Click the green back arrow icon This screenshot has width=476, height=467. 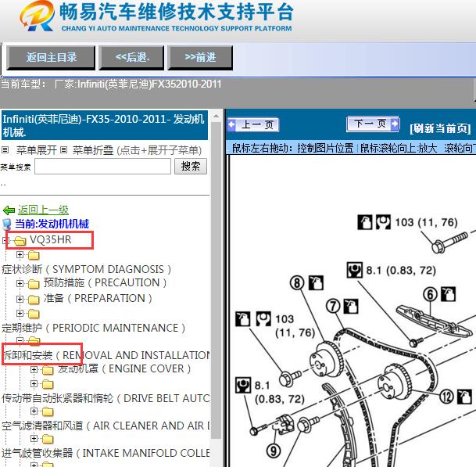point(9,210)
